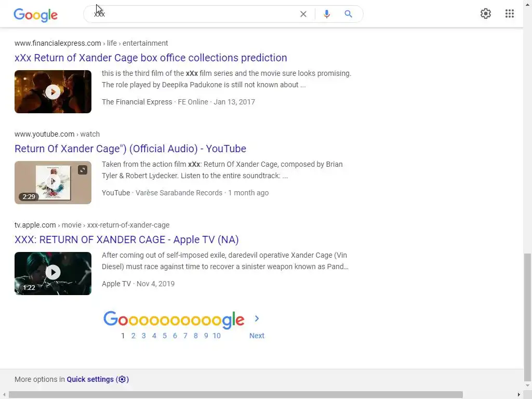Viewport: 532px width, 399px height.
Task: Open XXX: RETURN OF XANDER CAGE Apple TV link
Action: pos(127,240)
